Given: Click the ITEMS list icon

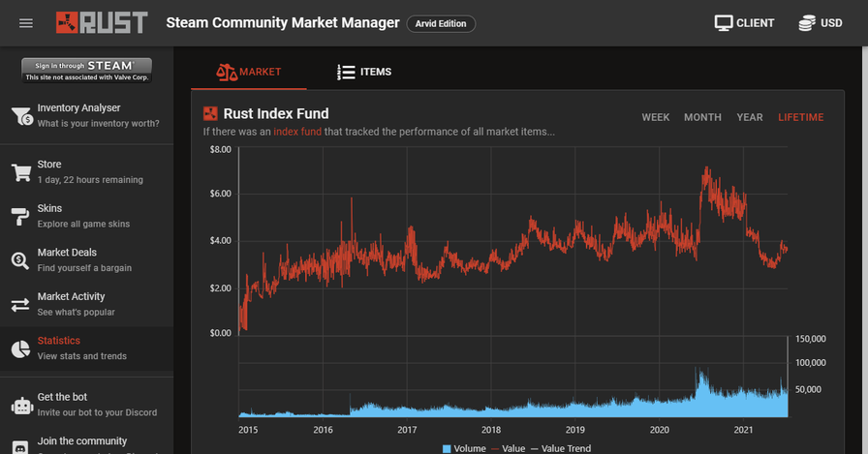Looking at the screenshot, I should point(346,72).
